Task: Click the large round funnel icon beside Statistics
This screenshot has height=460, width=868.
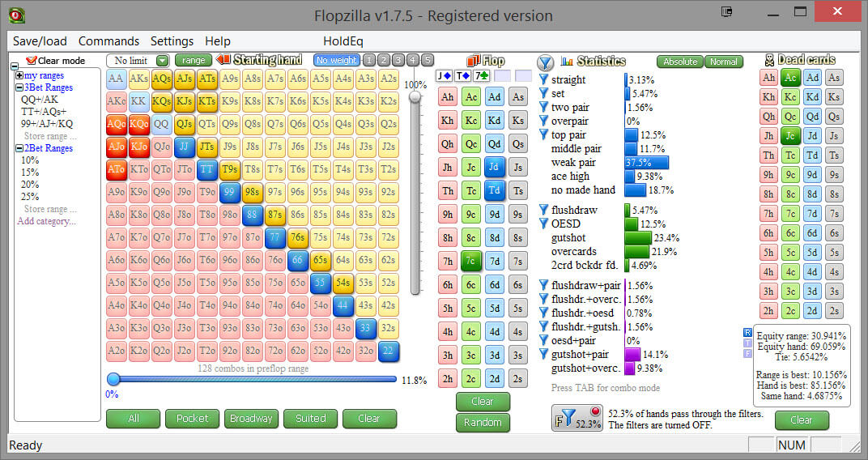Action: [x=545, y=62]
